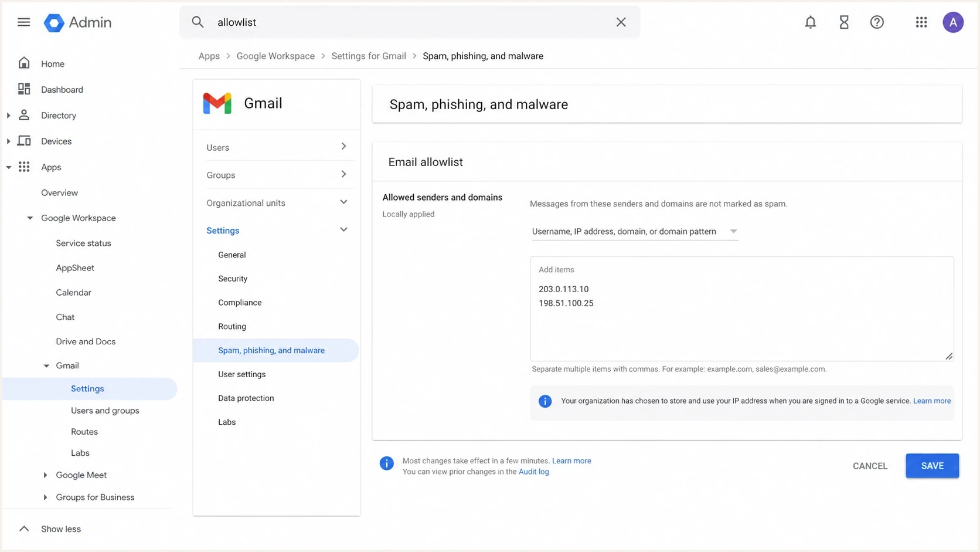
Task: Open the notifications bell
Action: (x=810, y=22)
